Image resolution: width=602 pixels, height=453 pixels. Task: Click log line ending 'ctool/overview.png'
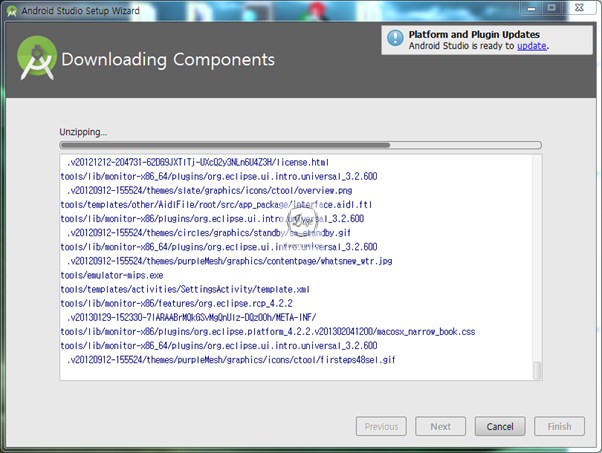pyautogui.click(x=210, y=190)
